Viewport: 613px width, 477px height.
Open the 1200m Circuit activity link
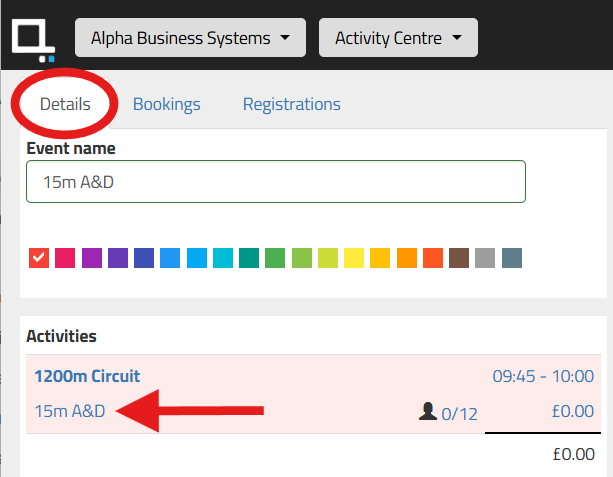point(87,376)
